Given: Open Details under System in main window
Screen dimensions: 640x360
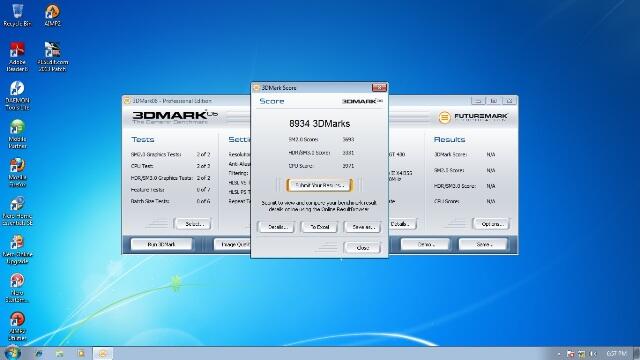Looking at the screenshot, I should 402,224.
